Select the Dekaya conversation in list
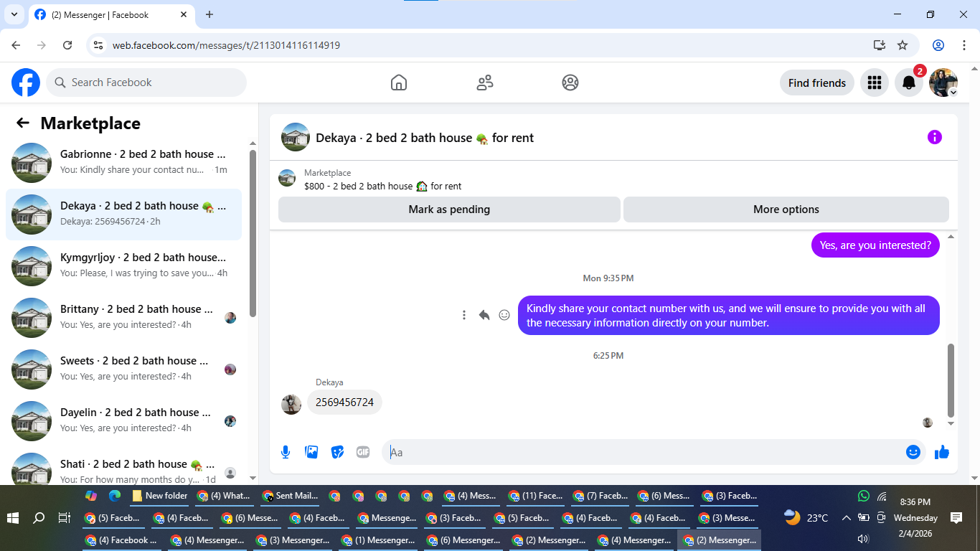 [123, 214]
